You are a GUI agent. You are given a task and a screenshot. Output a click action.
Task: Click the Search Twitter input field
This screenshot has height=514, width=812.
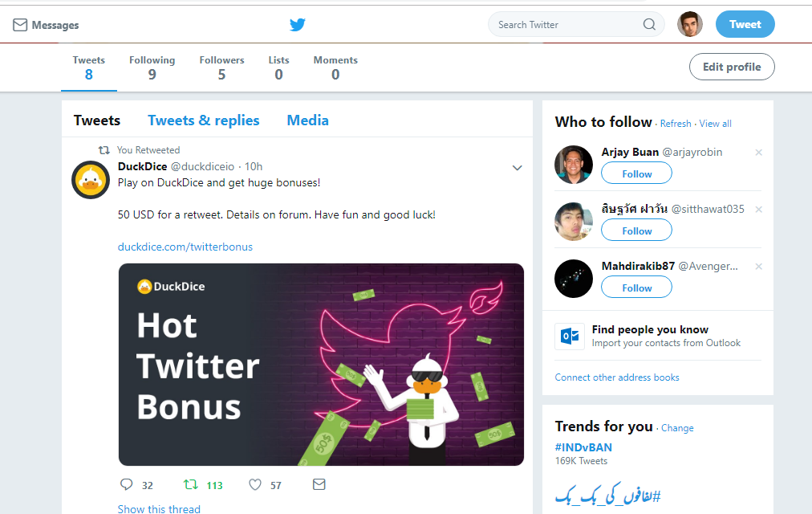[566, 25]
